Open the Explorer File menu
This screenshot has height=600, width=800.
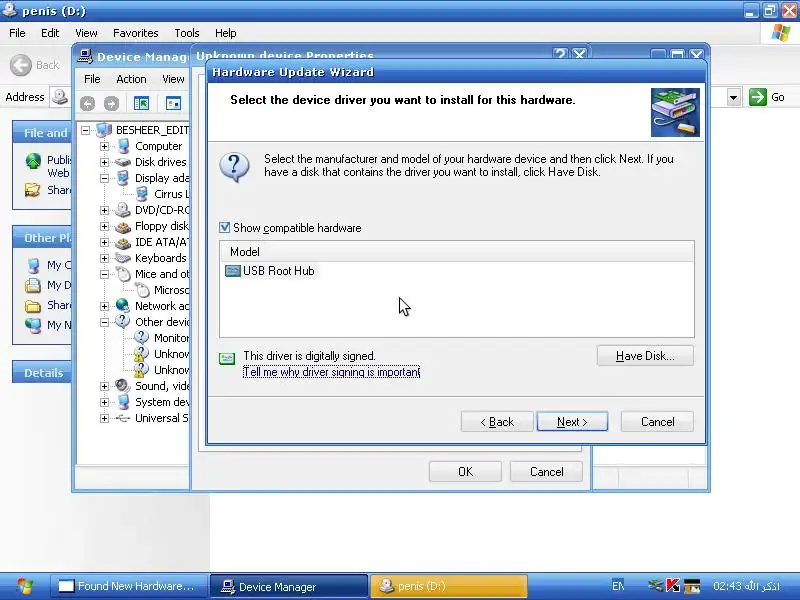click(x=17, y=33)
